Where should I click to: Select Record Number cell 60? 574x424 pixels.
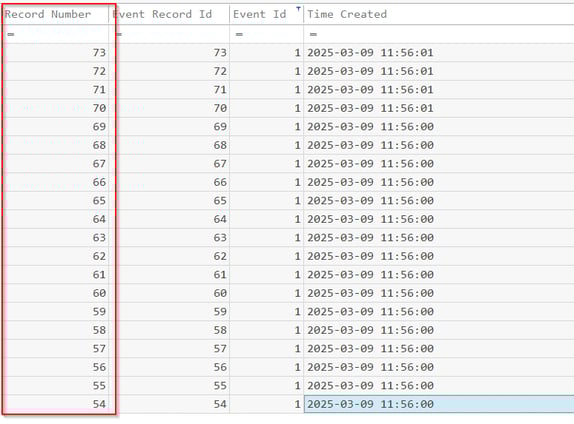(55, 293)
